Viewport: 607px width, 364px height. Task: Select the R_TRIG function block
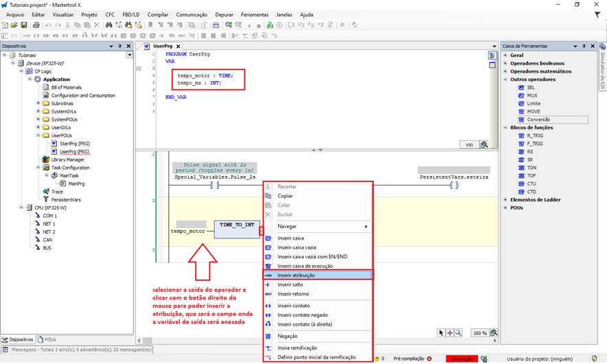click(534, 136)
